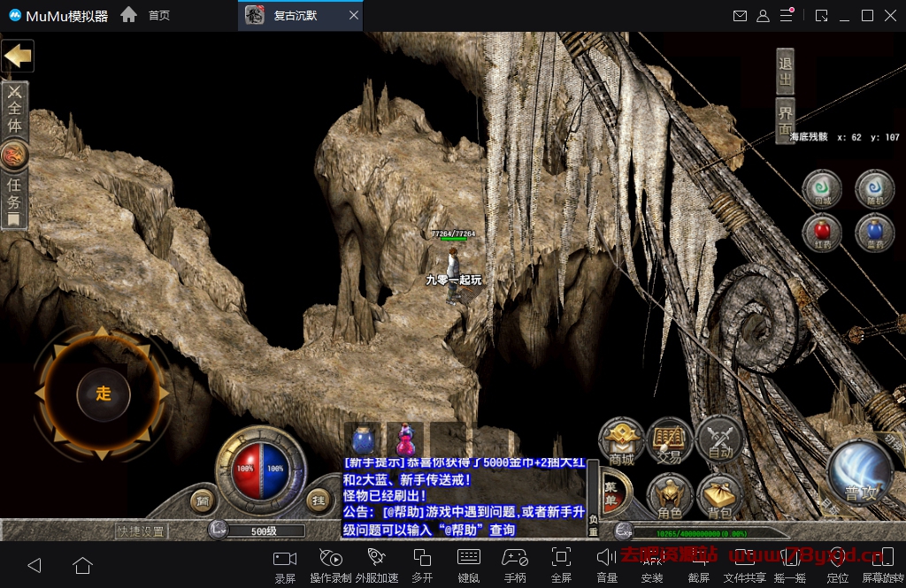Tap the 简 button beside the orb
This screenshot has height=588, width=906.
click(x=203, y=500)
